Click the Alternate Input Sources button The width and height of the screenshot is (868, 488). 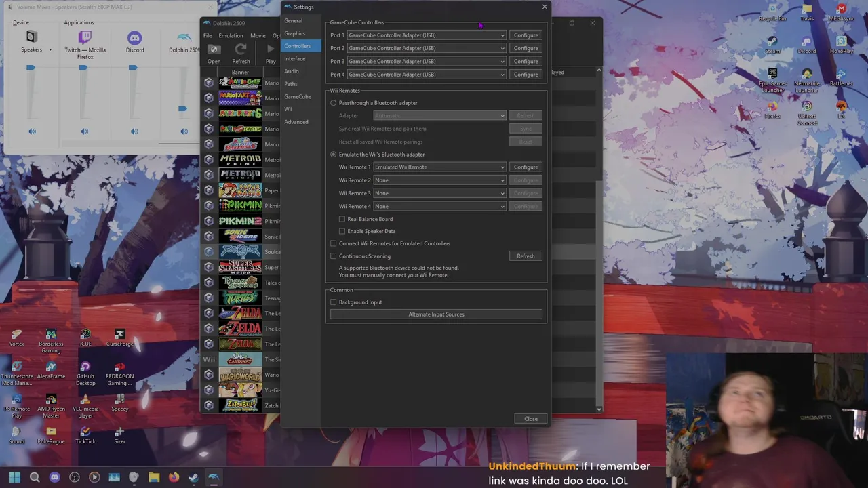(x=436, y=314)
